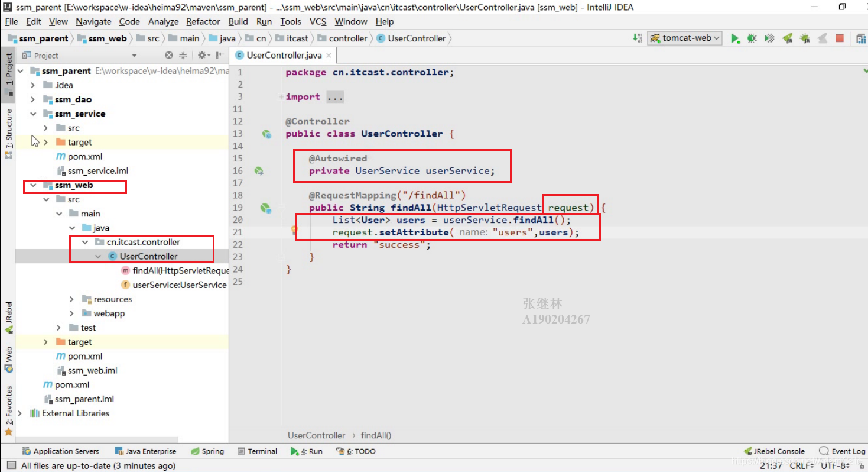Expand External Libraries node
The image size is (868, 472).
coord(21,413)
